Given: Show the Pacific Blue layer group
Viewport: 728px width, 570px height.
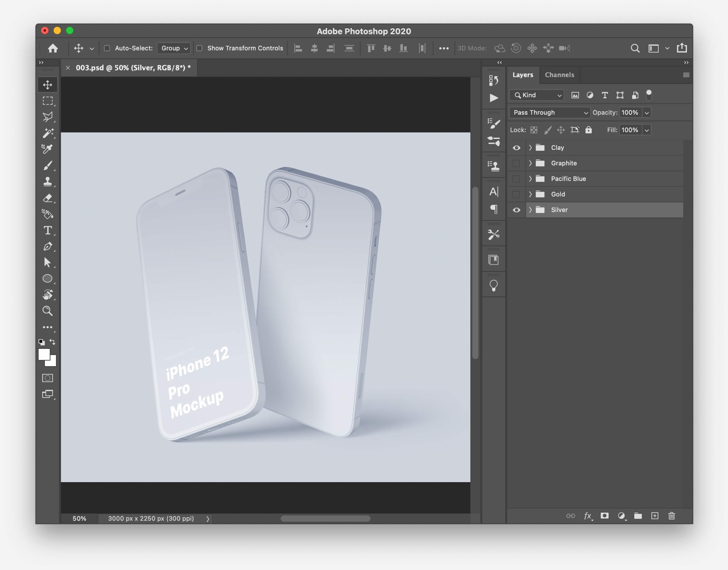Looking at the screenshot, I should click(516, 179).
